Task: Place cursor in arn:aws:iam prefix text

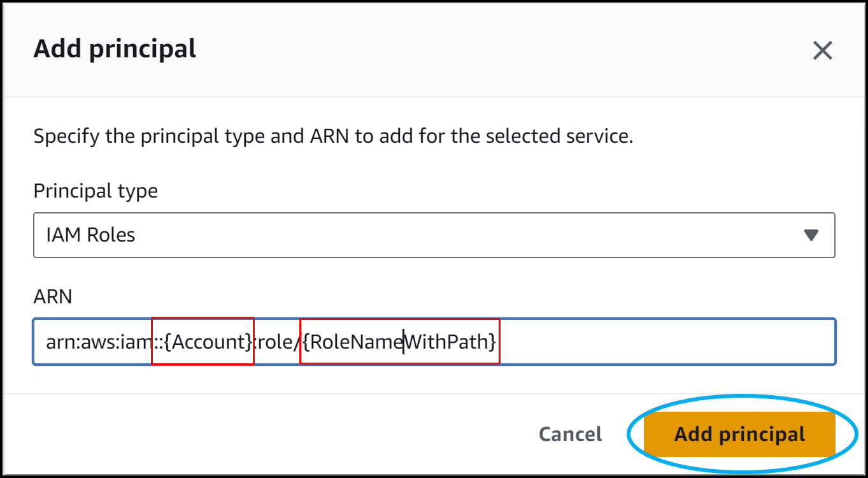Action: pos(96,342)
